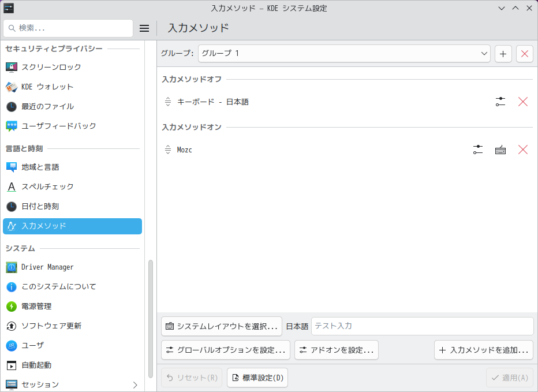538x392 pixels.
Task: Remove Mozc with the red X
Action: click(523, 150)
